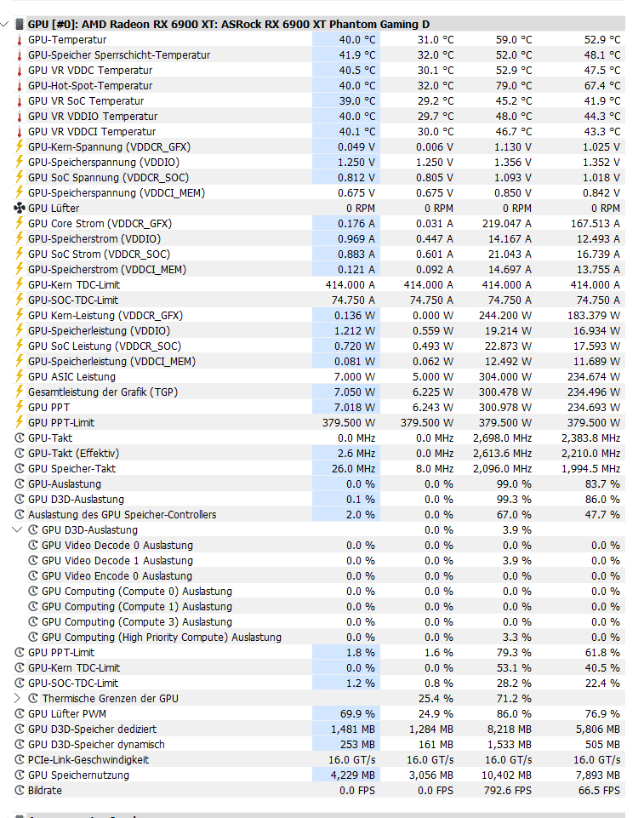Click the clock icon beside GPU-Takt (Effektiv)
Viewport: 644px width, 818px height.
click(x=20, y=453)
